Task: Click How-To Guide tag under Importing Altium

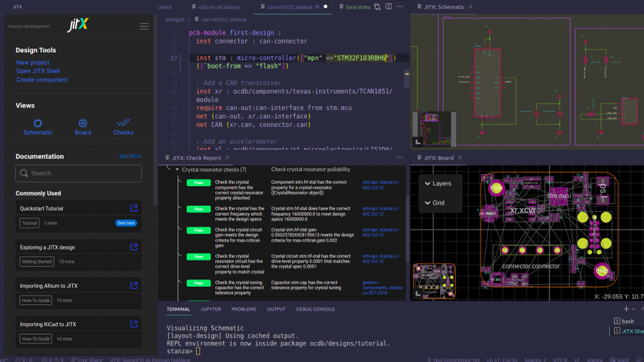Action: click(36, 300)
